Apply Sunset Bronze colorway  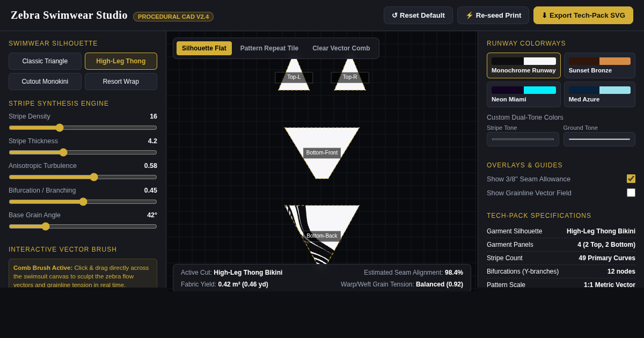click(599, 65)
